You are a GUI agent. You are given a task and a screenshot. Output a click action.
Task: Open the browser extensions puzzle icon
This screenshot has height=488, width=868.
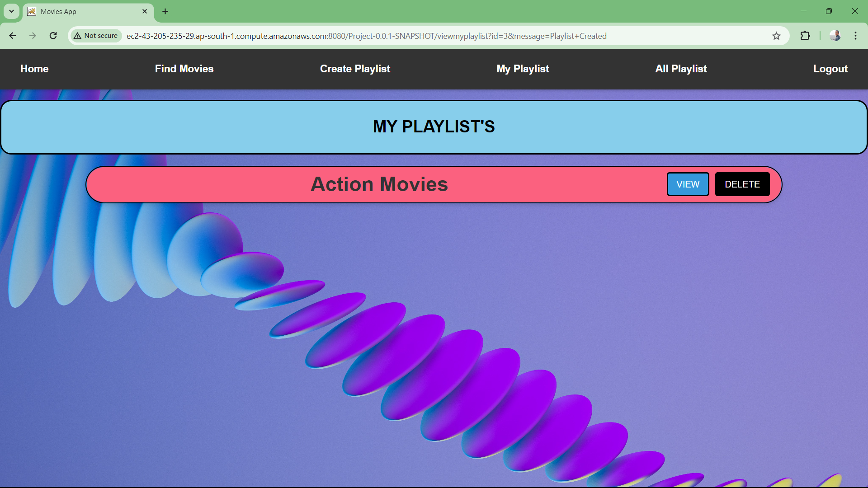click(805, 36)
